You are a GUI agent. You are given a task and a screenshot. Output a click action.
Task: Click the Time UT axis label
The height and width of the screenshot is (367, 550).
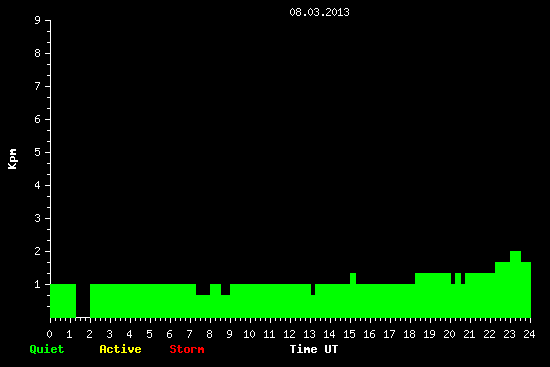[x=314, y=349]
